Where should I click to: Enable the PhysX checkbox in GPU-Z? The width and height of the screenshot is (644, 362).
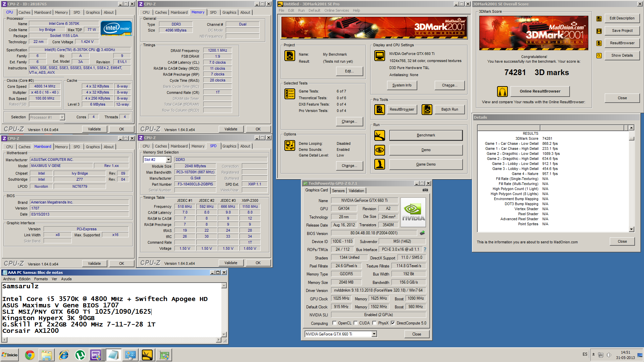click(374, 323)
